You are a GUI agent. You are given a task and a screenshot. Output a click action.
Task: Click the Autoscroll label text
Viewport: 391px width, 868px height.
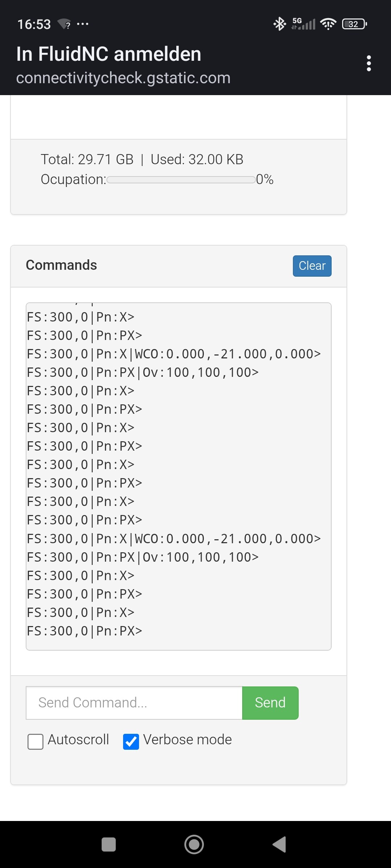(x=78, y=740)
